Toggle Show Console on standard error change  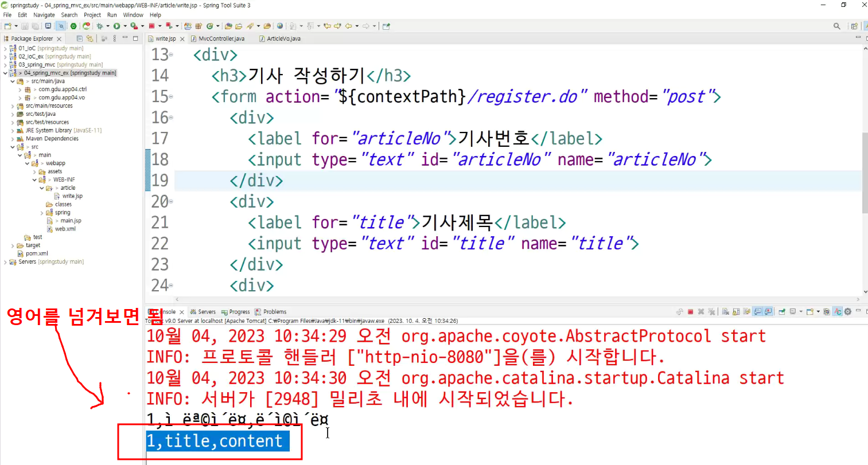(768, 312)
